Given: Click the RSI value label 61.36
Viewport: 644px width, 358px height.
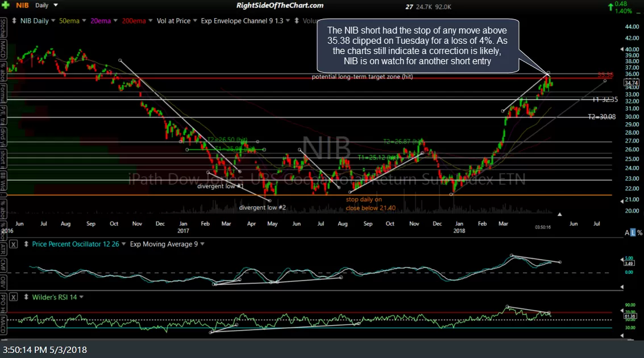Looking at the screenshot, I should pos(630,317).
